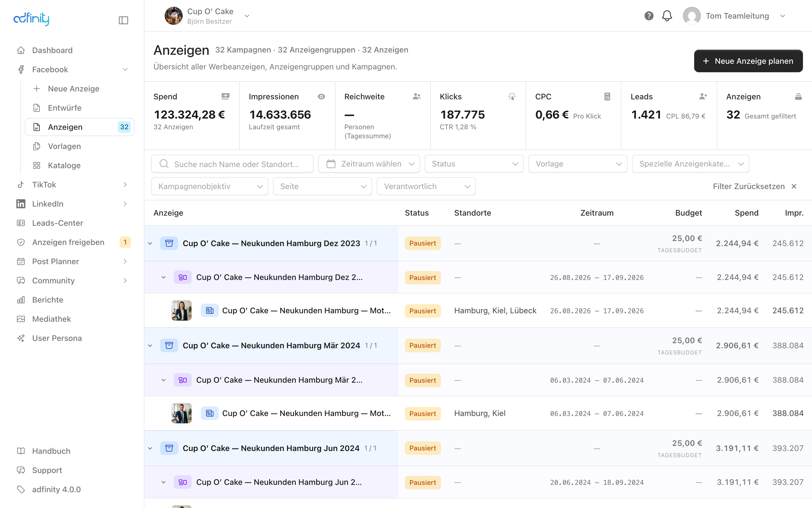Viewport: 812px width, 508px height.
Task: Collapse the Neukunden Hamburg Mär 2024 campaign row
Action: (150, 345)
